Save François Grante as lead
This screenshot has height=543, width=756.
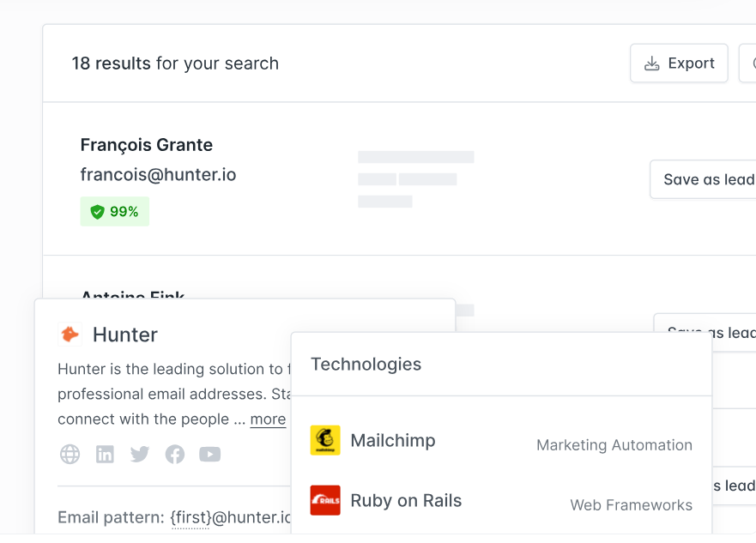coord(703,179)
